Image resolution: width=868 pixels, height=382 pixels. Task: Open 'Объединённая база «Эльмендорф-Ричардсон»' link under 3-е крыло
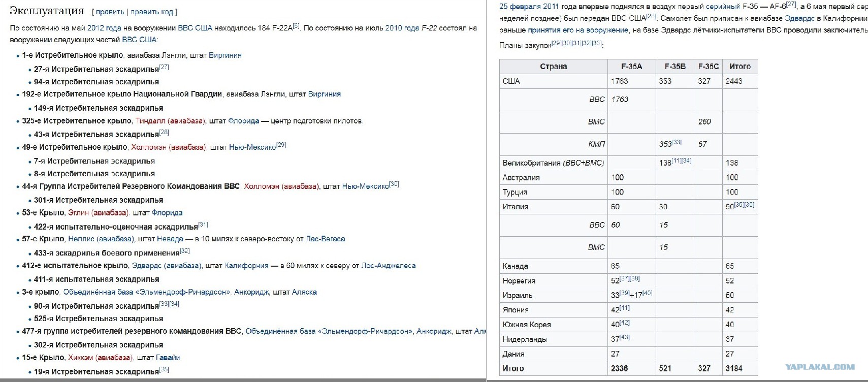[x=147, y=292]
